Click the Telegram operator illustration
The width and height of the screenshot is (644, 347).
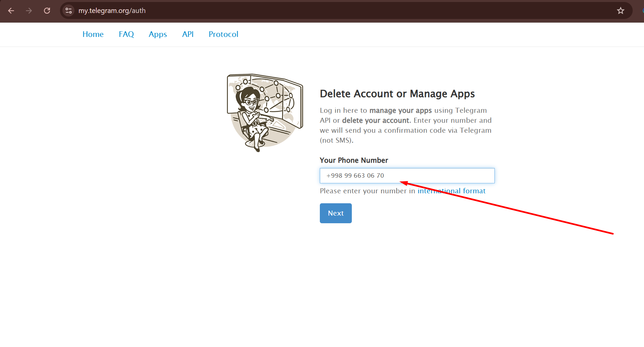265,112
